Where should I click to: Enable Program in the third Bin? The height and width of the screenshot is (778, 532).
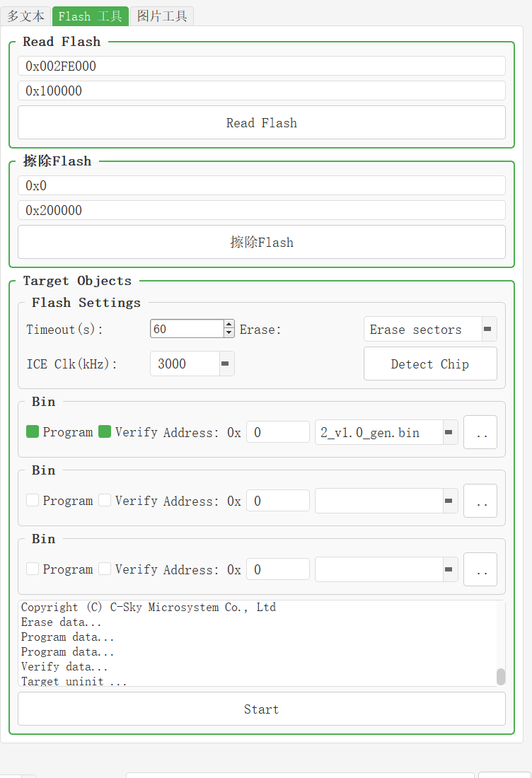(33, 569)
